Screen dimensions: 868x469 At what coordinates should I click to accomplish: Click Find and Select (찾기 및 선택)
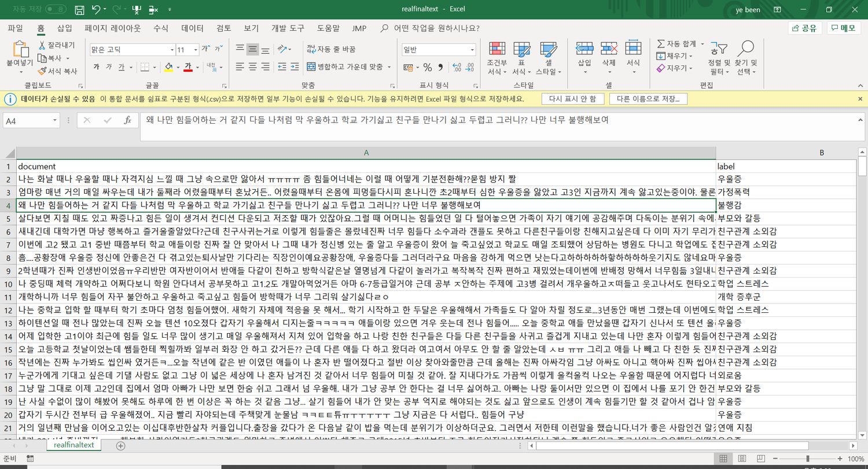click(x=745, y=58)
